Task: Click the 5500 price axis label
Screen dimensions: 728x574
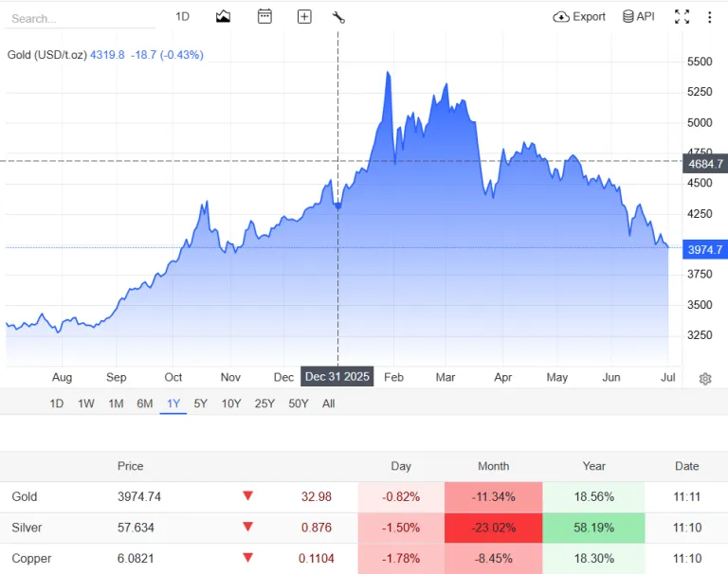Action: pos(700,62)
